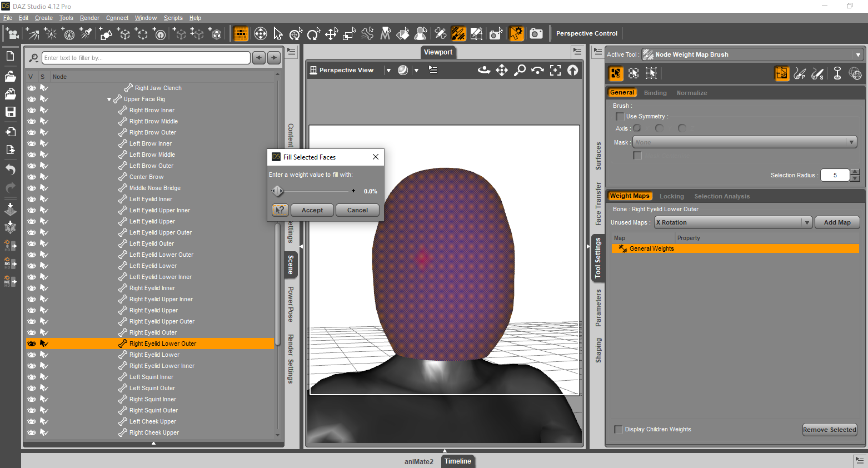
Task: Open the draw style dropdown arrow in viewport
Action: coord(416,71)
